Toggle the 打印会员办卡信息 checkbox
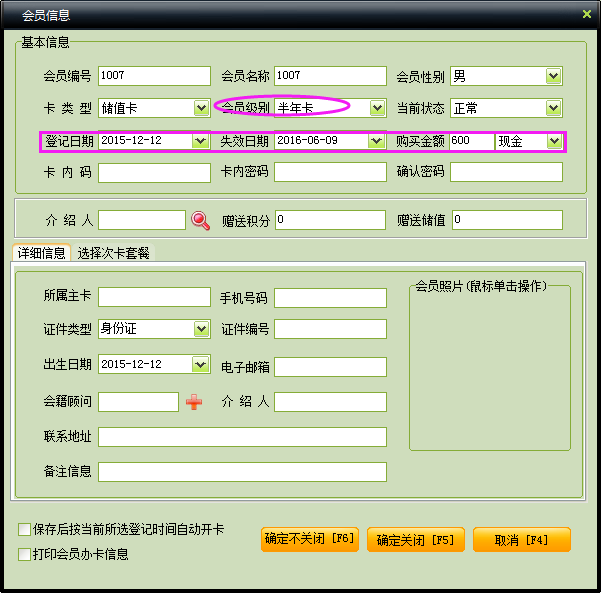 [x=24, y=554]
